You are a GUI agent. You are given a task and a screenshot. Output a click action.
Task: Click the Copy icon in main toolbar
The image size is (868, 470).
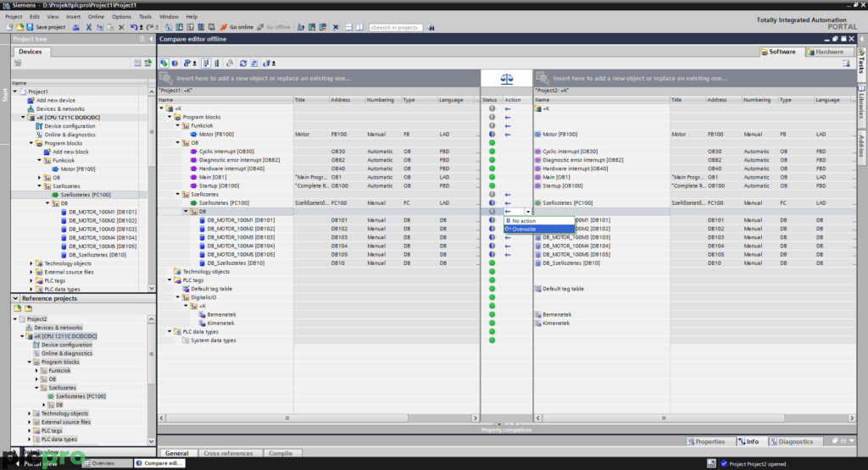coord(100,27)
